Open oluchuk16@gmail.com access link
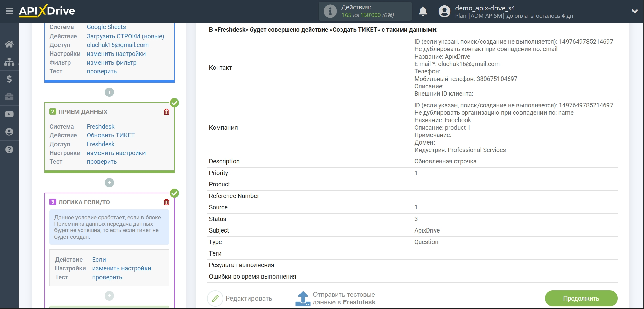Viewport: 644px width, 309px height. pyautogui.click(x=118, y=45)
